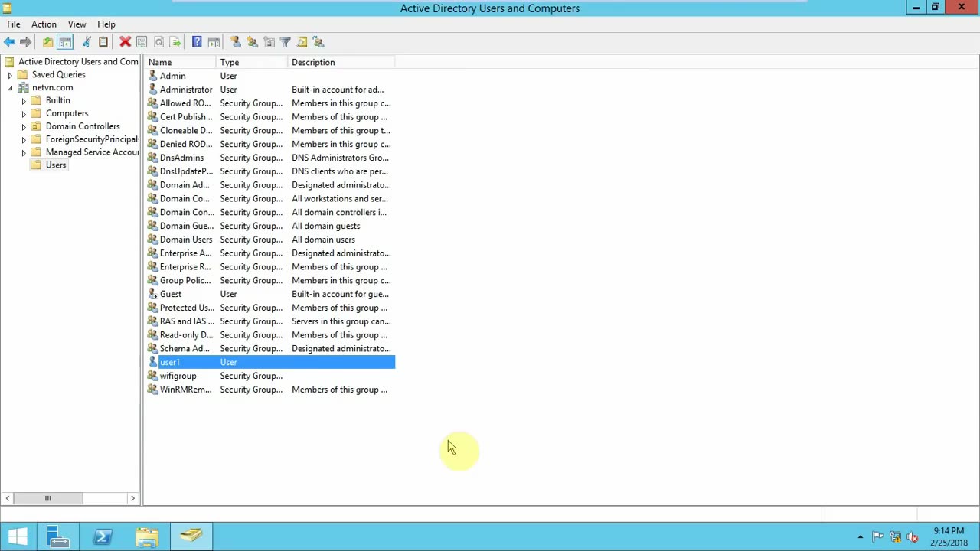Open the Action menu
This screenshot has height=551, width=980.
[44, 24]
